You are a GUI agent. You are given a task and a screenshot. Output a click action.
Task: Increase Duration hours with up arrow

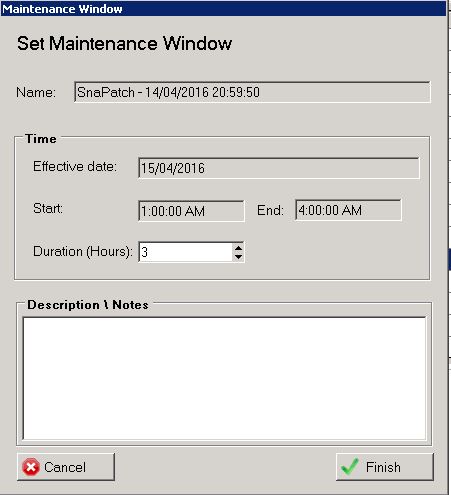[x=238, y=248]
